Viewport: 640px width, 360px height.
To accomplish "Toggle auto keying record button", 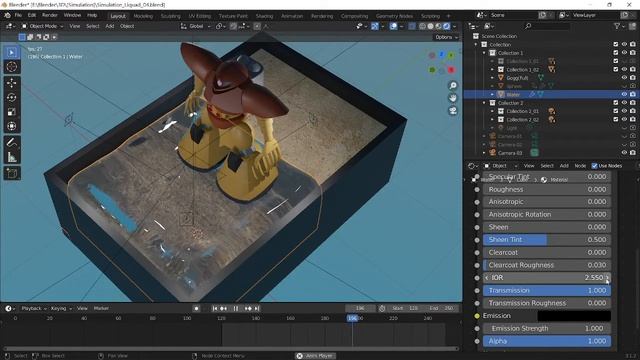I will click(196, 309).
